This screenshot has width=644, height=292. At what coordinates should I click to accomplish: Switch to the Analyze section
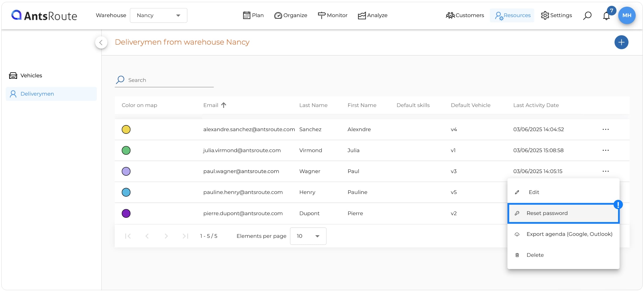coord(373,15)
